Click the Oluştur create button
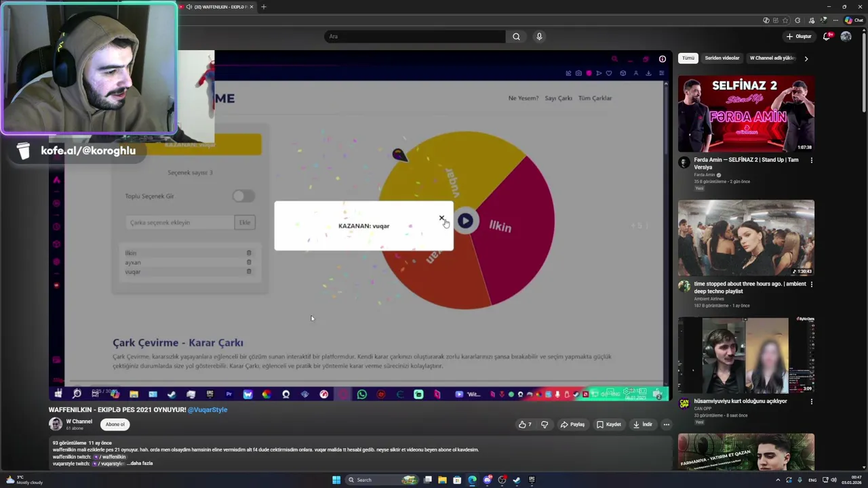Image resolution: width=868 pixels, height=488 pixels. point(799,37)
